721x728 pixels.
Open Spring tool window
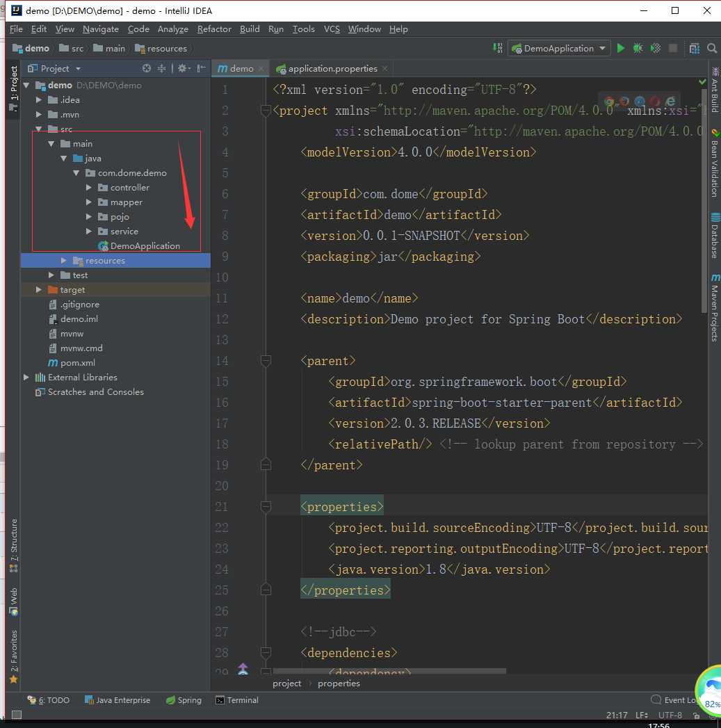point(184,700)
